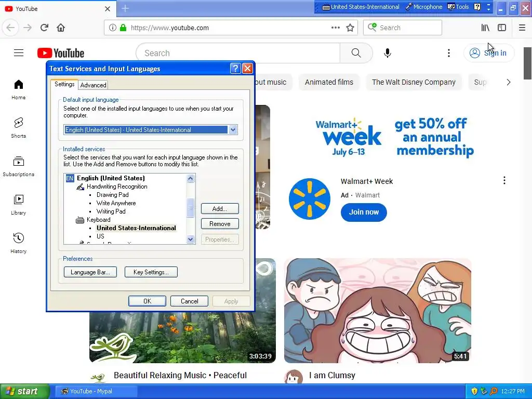Click the dialog help question mark button
Screen dimensions: 532x399
235,69
